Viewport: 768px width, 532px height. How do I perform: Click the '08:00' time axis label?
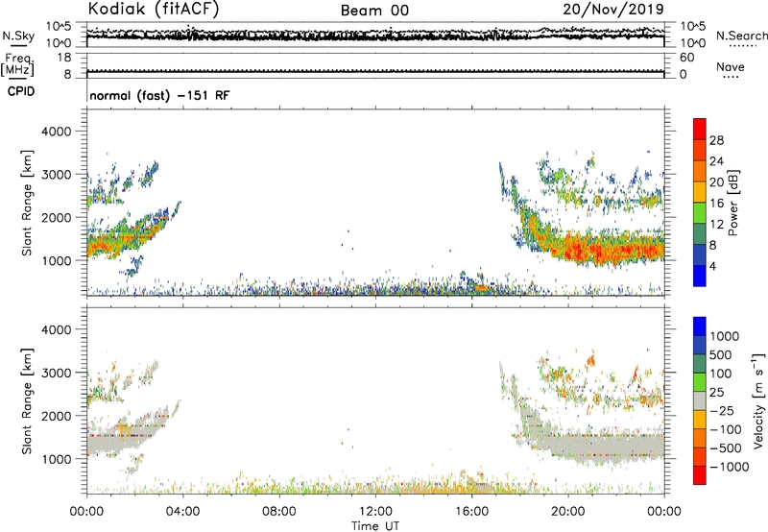[x=279, y=512]
